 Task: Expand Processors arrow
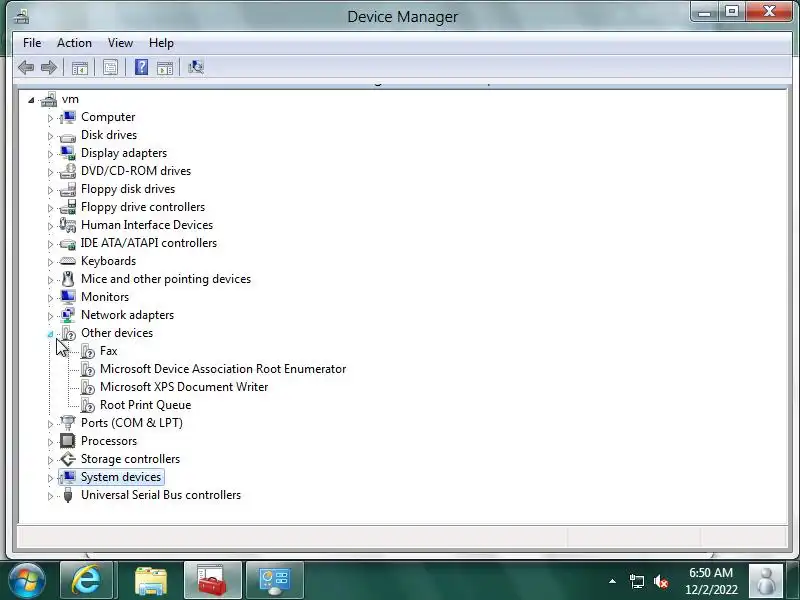pyautogui.click(x=50, y=442)
